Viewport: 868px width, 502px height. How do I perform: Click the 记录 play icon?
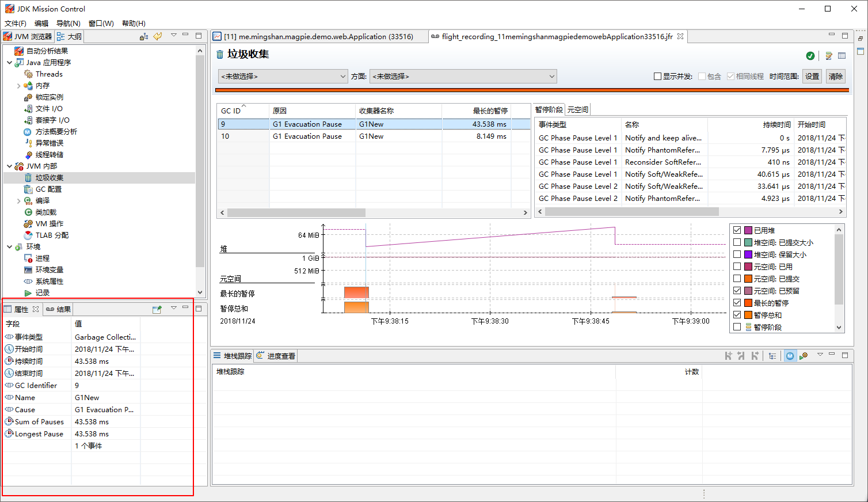click(28, 292)
